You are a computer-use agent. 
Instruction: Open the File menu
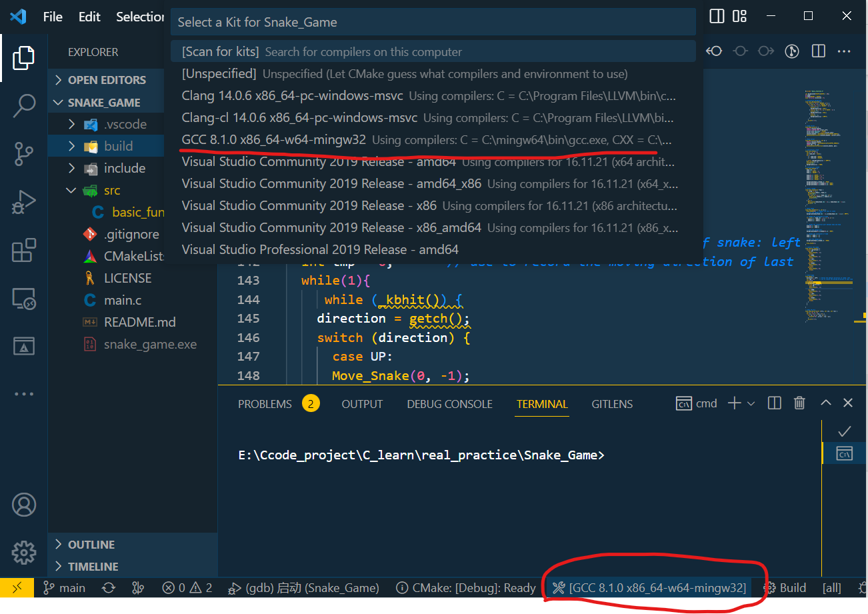(52, 16)
